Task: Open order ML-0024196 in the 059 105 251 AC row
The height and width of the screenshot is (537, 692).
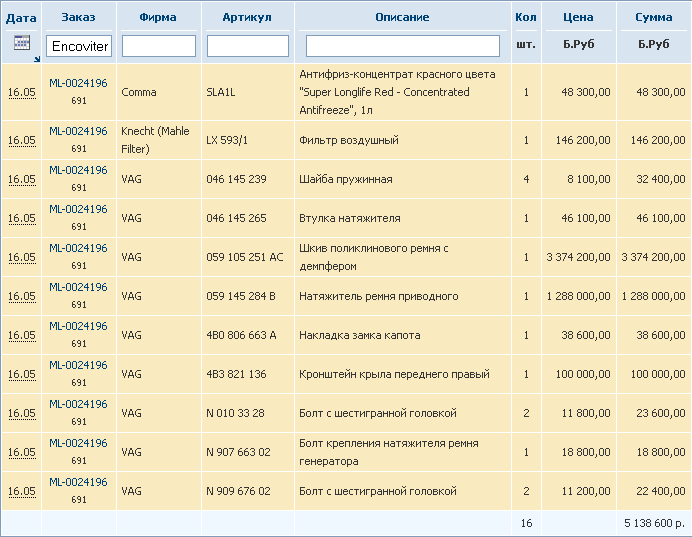Action: [x=78, y=248]
